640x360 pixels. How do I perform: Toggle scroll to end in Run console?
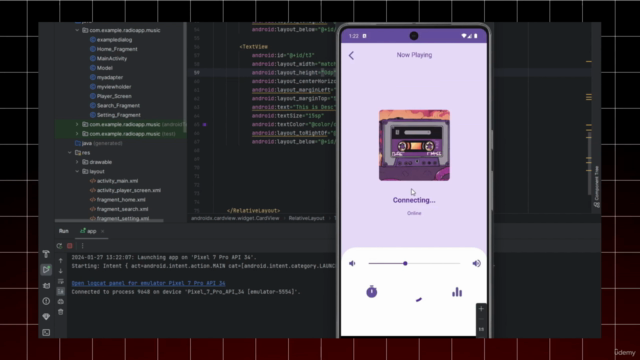pos(61,291)
